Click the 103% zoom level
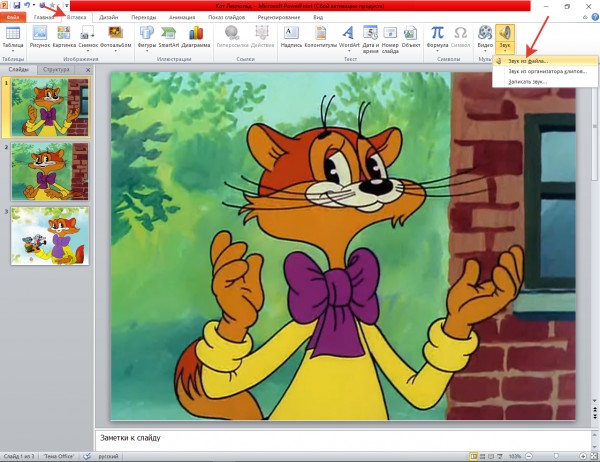This screenshot has width=600, height=462. [515, 456]
